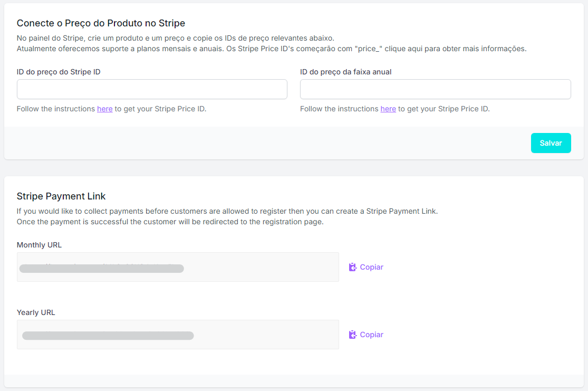Click the "ID do preço do Stripe ID" label
This screenshot has height=391, width=588.
click(x=59, y=72)
